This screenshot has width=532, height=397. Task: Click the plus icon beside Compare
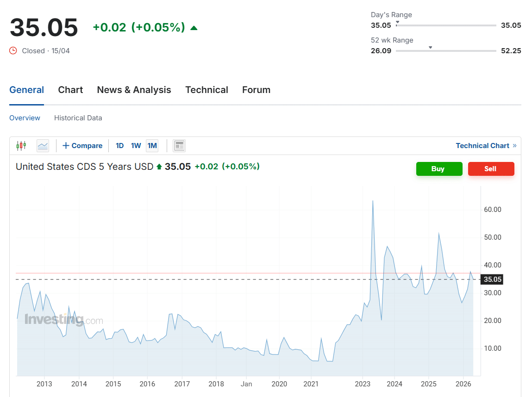coord(66,146)
